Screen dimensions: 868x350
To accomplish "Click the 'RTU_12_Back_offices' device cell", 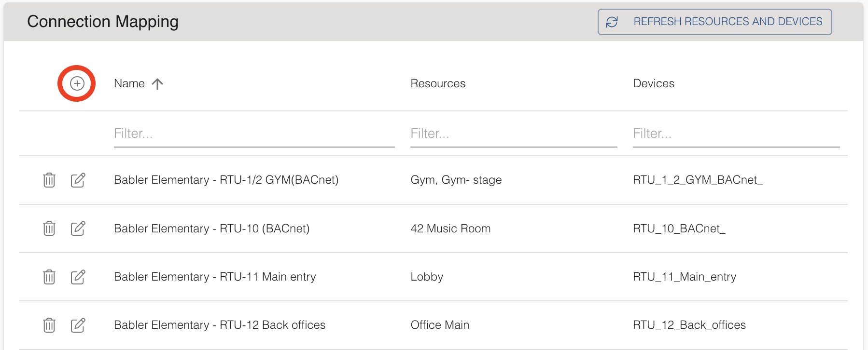I will coord(689,325).
